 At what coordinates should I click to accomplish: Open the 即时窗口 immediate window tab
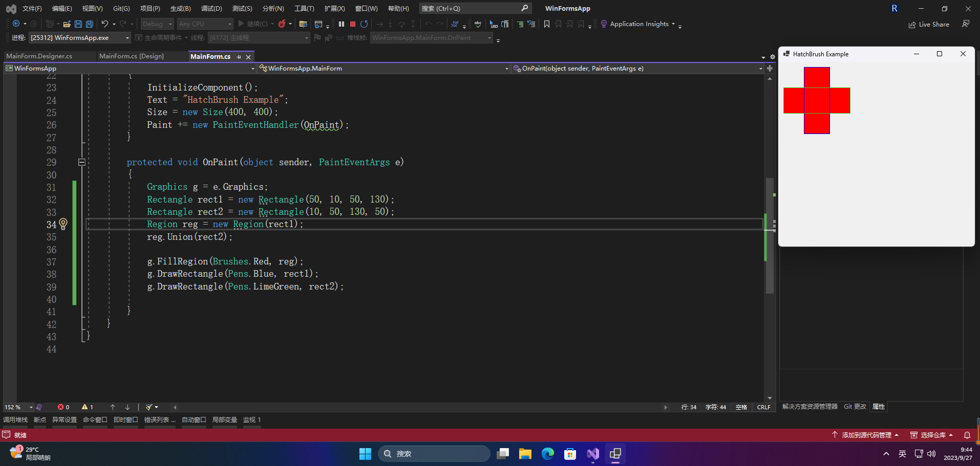point(126,419)
